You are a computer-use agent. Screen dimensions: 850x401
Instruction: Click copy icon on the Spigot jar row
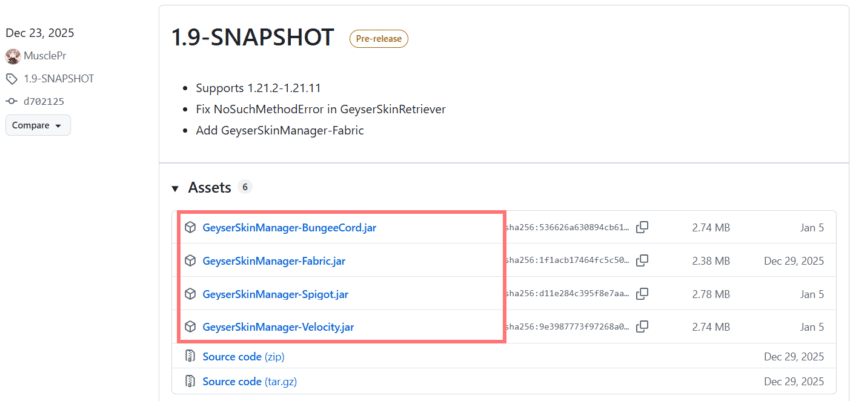[642, 294]
